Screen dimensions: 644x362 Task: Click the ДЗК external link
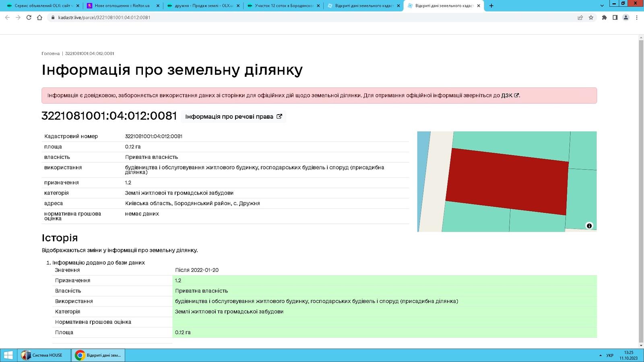pyautogui.click(x=510, y=96)
